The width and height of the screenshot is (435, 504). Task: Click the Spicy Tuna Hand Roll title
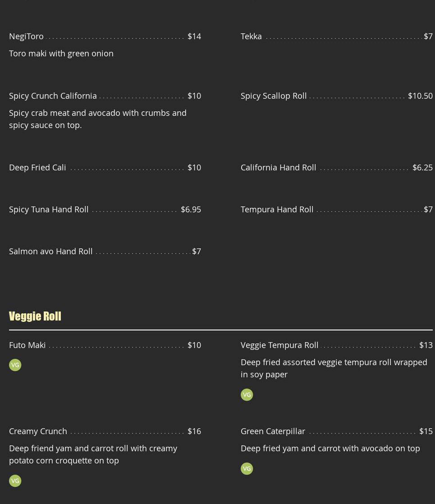(49, 209)
